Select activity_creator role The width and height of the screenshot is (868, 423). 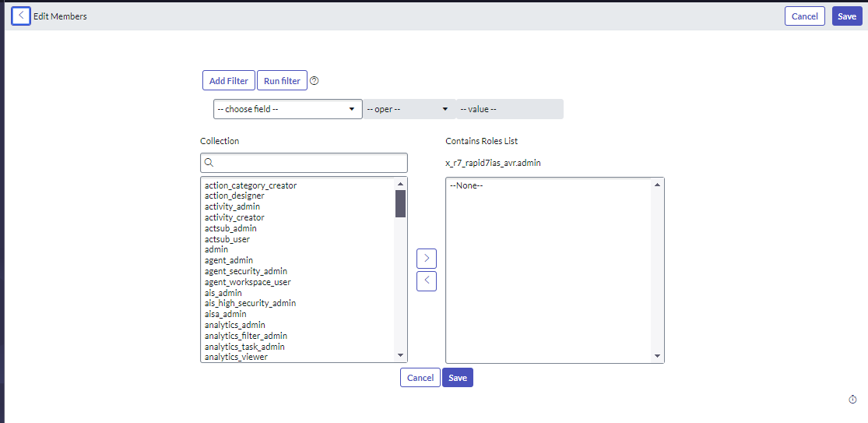[234, 217]
